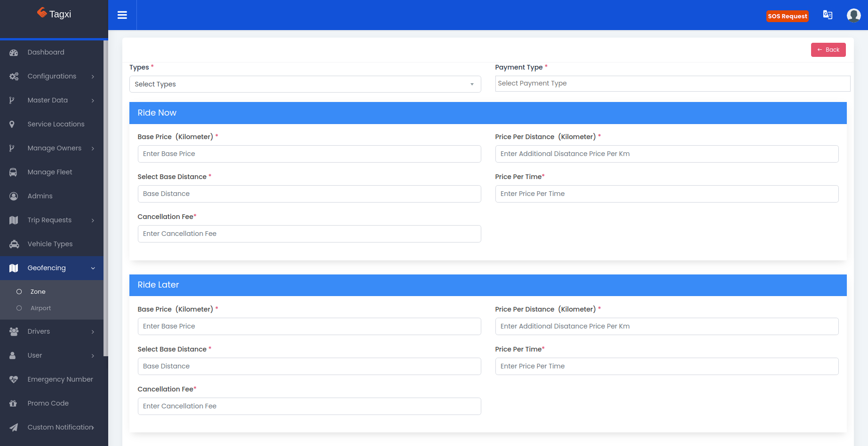Click the Promo Code gift icon
The width and height of the screenshot is (868, 446).
[13, 404]
